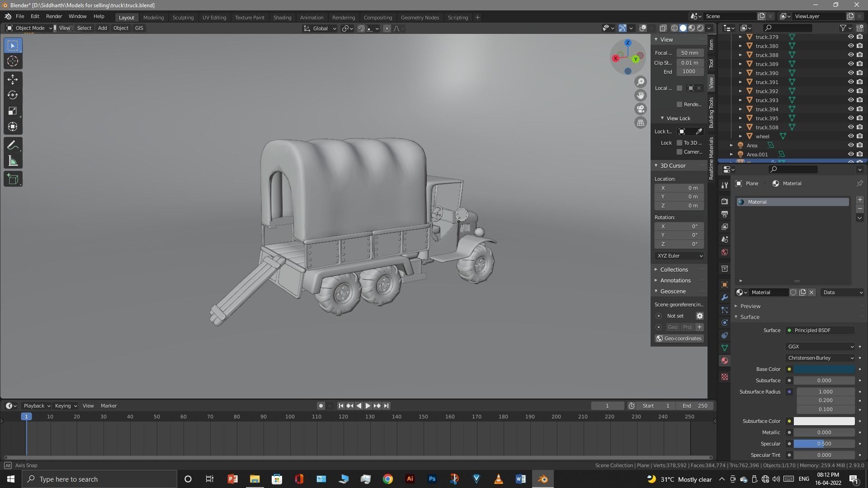Select the Scale tool
Viewport: 868px width, 488px height.
pos(13,111)
